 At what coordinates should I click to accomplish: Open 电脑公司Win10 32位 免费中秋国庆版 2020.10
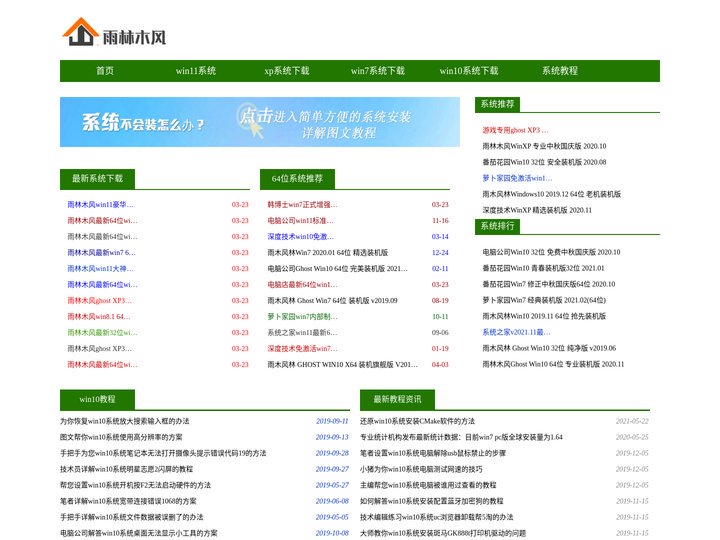point(551,252)
